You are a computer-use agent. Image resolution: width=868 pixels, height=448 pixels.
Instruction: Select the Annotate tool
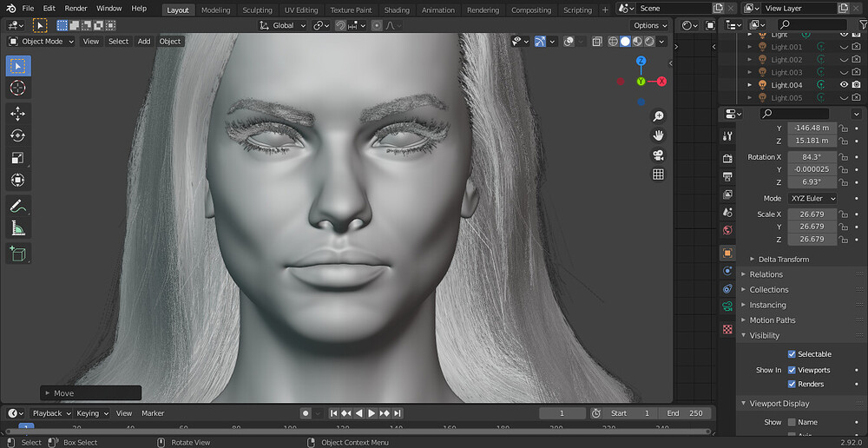[x=18, y=206]
